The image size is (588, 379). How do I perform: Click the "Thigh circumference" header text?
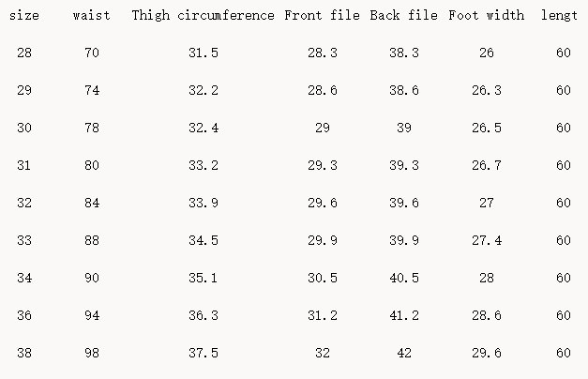pyautogui.click(x=204, y=16)
